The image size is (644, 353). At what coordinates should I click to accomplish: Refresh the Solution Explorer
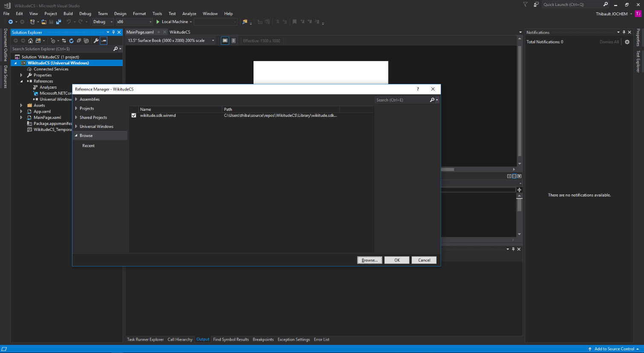tap(72, 41)
